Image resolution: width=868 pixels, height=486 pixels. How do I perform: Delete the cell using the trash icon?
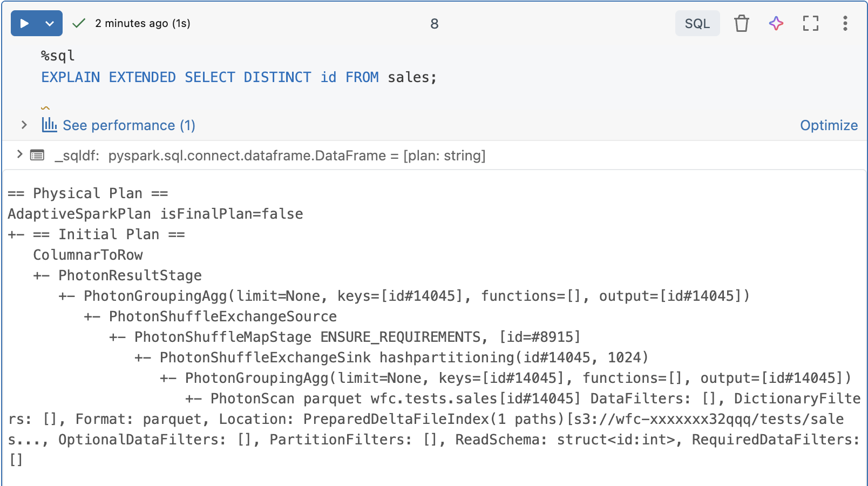741,23
